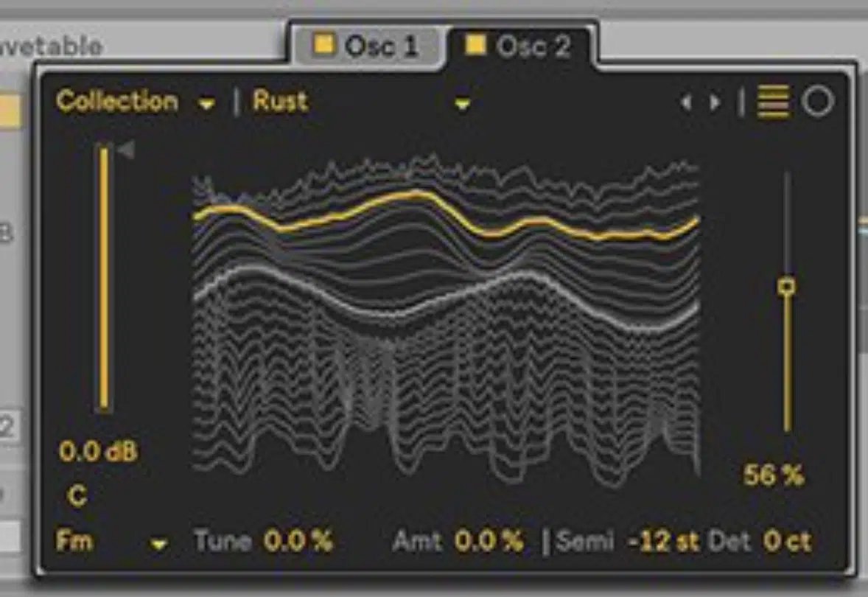
Task: Go to previous wavetable arrow
Action: [687, 102]
